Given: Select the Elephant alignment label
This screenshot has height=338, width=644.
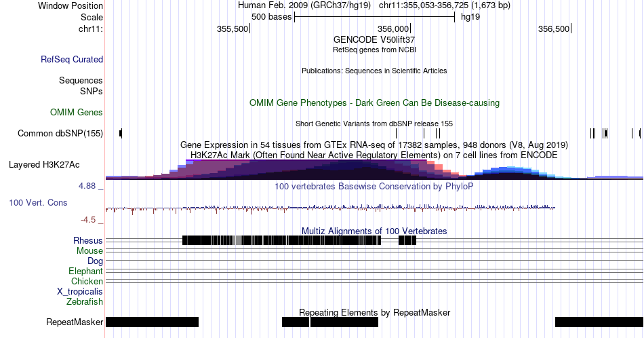Looking at the screenshot, I should [x=86, y=271].
